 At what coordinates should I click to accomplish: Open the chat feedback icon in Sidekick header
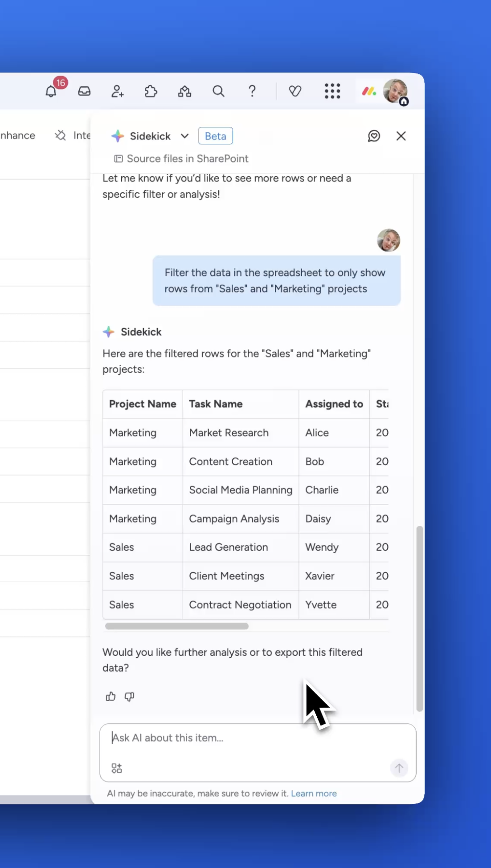[x=374, y=136]
